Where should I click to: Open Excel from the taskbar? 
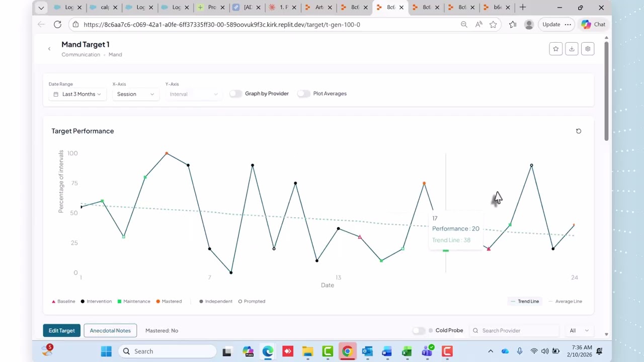[x=407, y=351]
